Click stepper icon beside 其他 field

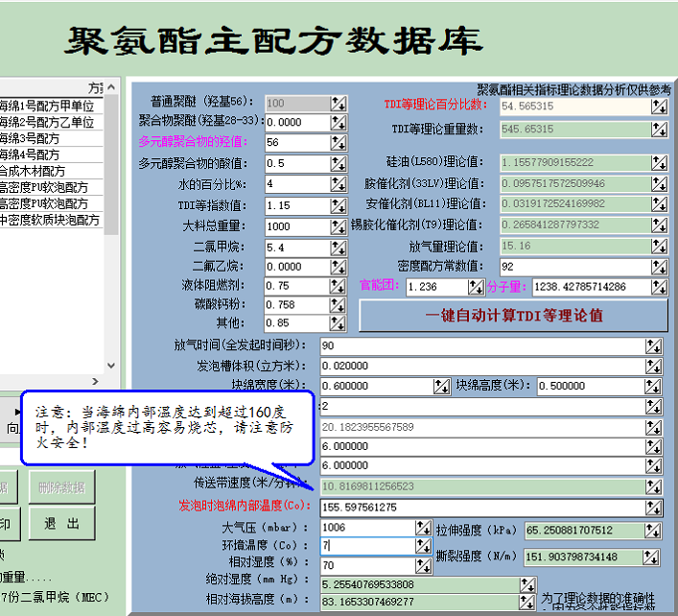(x=338, y=323)
